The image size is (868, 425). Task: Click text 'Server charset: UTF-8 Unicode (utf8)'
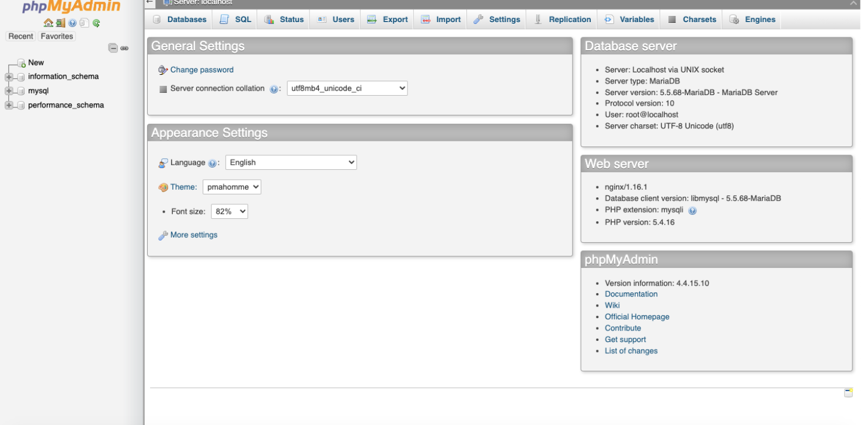670,126
